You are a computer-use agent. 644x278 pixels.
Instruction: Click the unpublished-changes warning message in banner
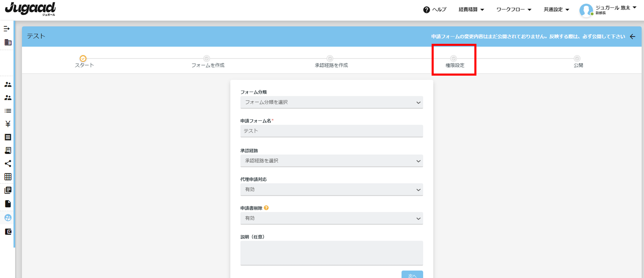pyautogui.click(x=528, y=36)
